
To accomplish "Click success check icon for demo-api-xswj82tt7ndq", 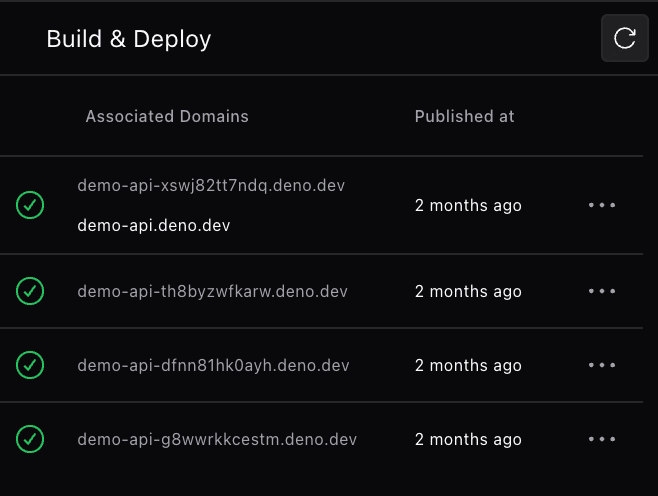I will tap(30, 205).
